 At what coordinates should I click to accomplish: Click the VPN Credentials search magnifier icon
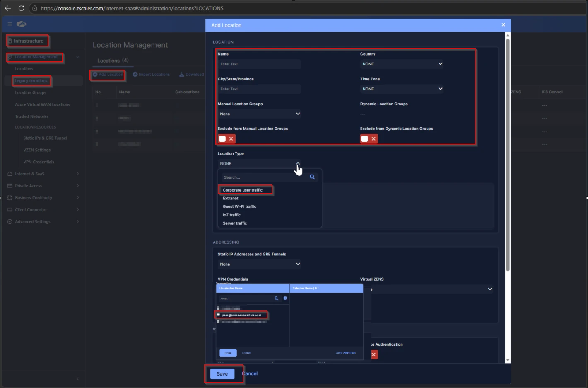point(277,298)
